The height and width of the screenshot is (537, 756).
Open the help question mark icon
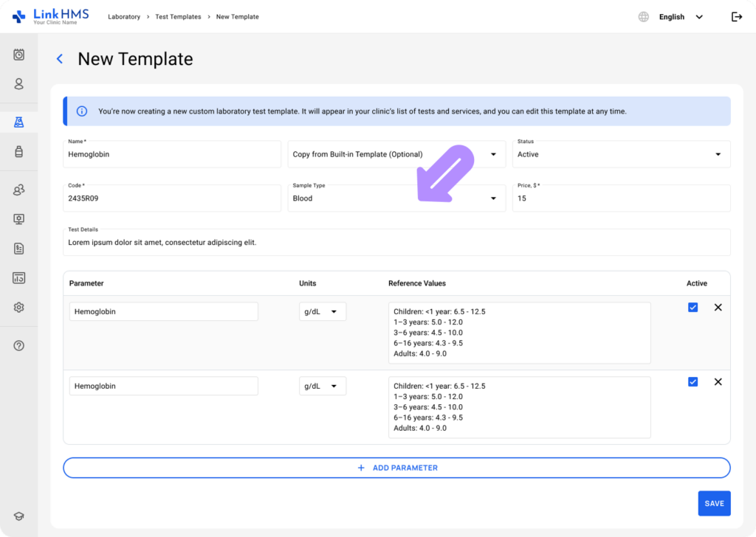[18, 345]
